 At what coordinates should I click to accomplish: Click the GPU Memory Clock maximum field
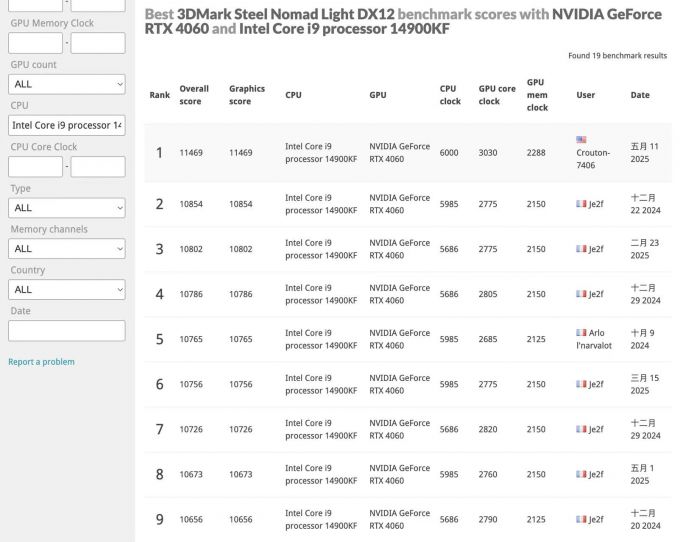[x=98, y=43]
